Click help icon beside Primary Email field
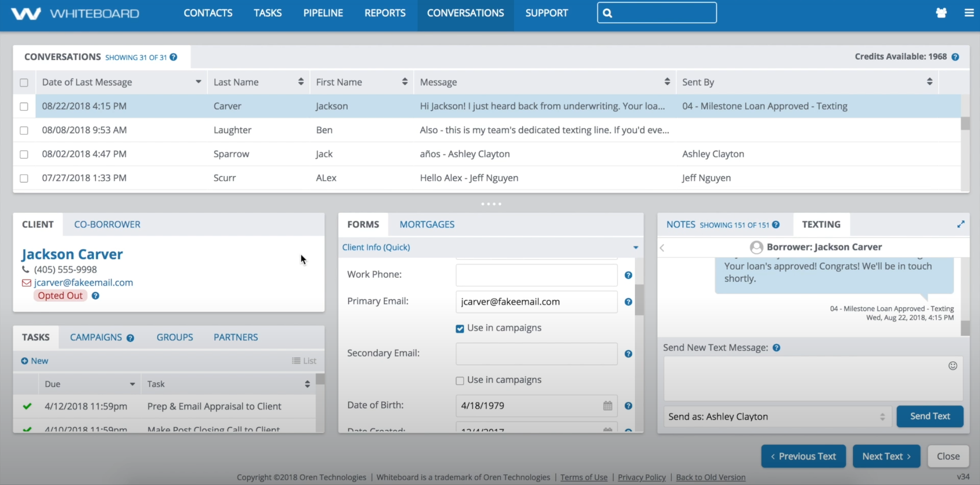 pos(628,302)
